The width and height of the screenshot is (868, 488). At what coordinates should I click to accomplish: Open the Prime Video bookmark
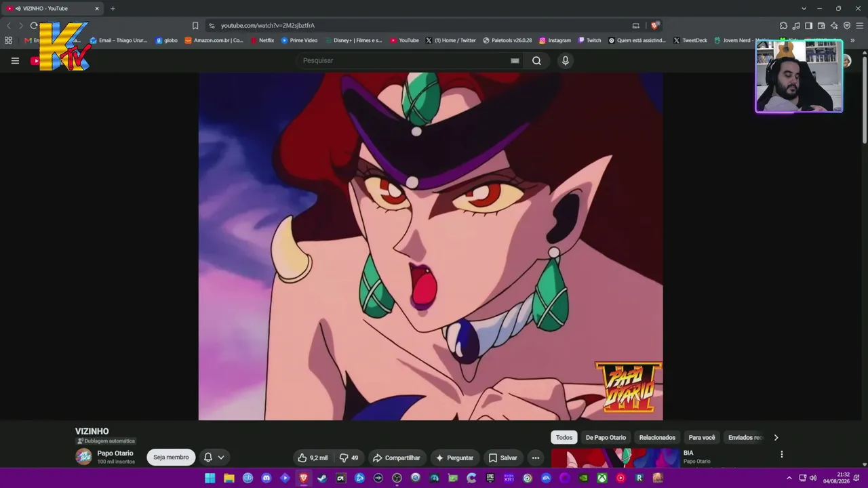299,40
